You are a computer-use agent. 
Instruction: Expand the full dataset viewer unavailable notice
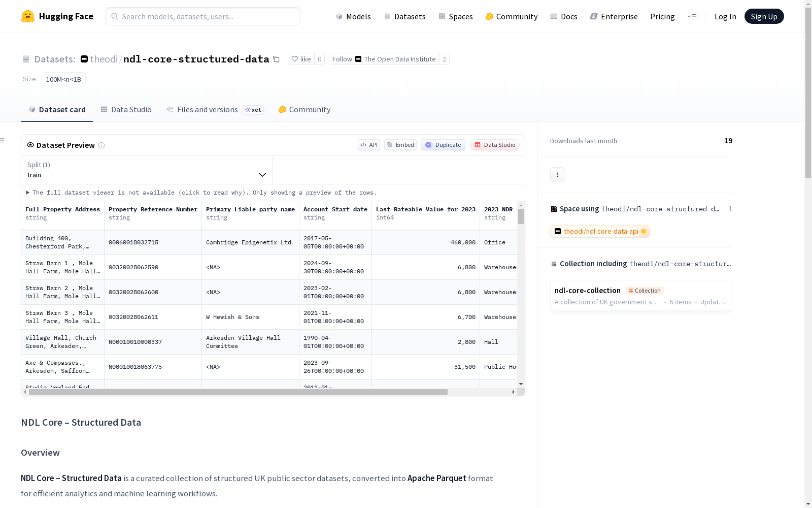pyautogui.click(x=201, y=193)
